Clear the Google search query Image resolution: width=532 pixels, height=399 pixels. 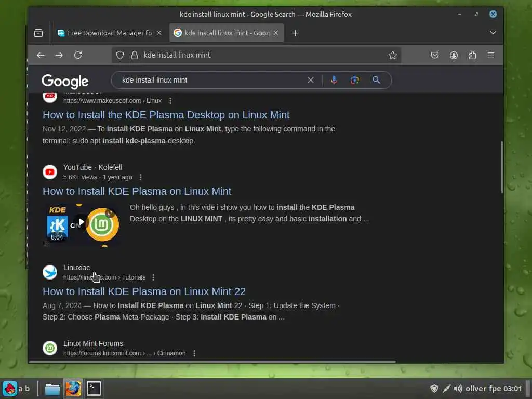pos(311,80)
